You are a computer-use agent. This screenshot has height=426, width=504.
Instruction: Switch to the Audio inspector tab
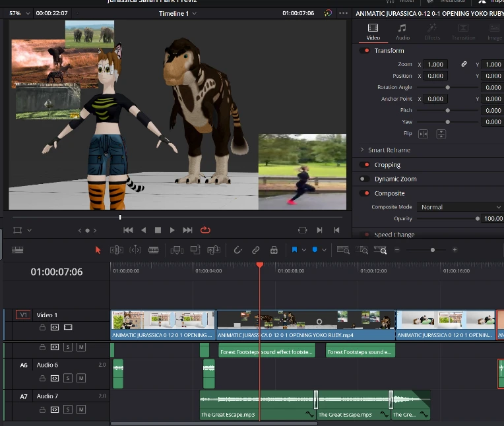(x=402, y=32)
